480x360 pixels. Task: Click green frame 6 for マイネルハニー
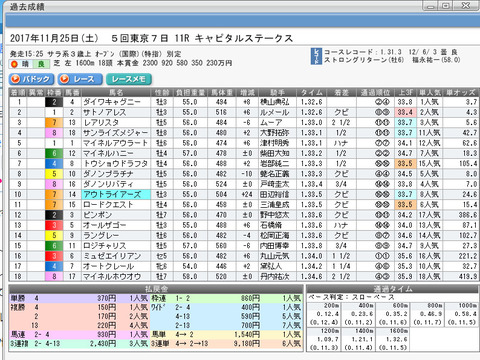click(x=54, y=154)
